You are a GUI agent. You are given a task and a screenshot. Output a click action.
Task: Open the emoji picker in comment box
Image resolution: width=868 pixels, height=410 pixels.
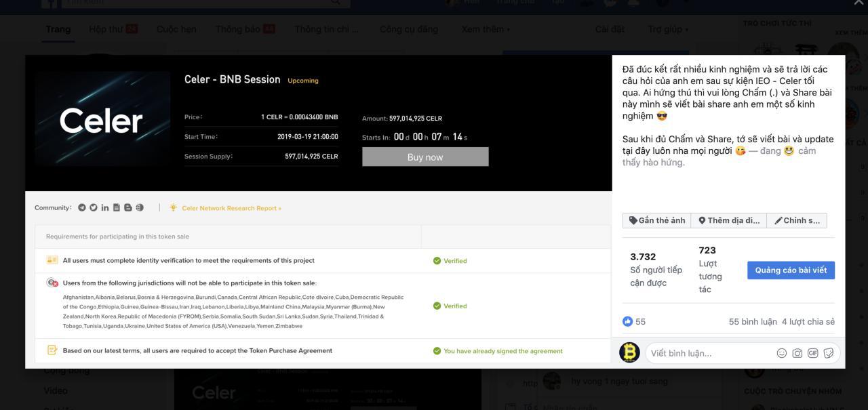click(782, 353)
